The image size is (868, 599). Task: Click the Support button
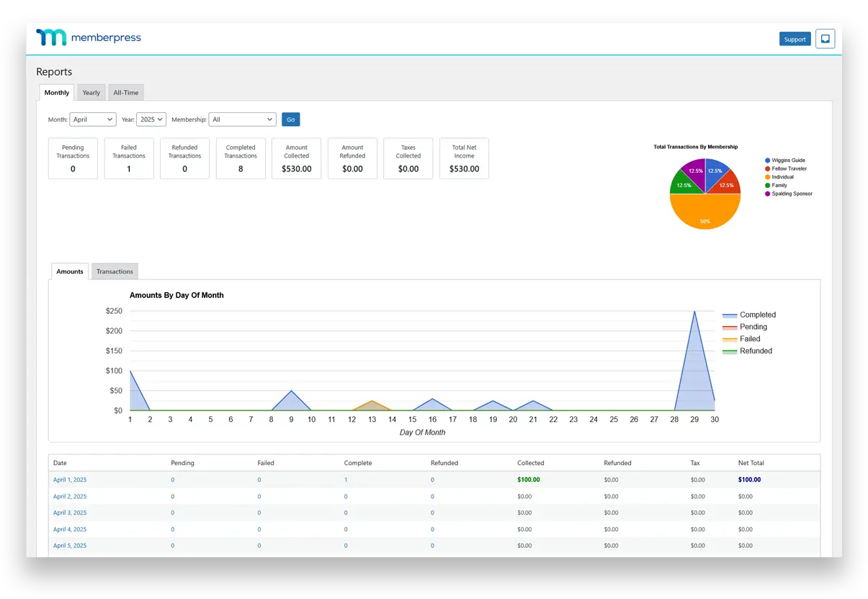pyautogui.click(x=795, y=39)
